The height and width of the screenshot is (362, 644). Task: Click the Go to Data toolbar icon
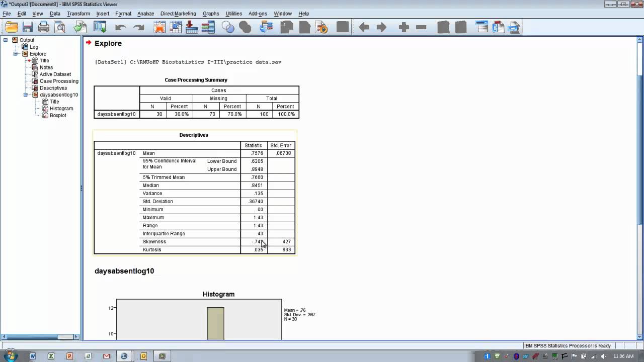[159, 27]
